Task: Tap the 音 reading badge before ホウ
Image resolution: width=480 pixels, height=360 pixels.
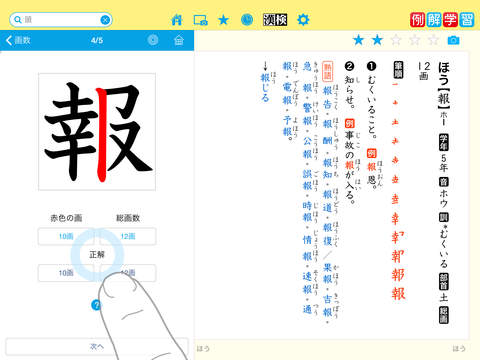Action: point(444,182)
